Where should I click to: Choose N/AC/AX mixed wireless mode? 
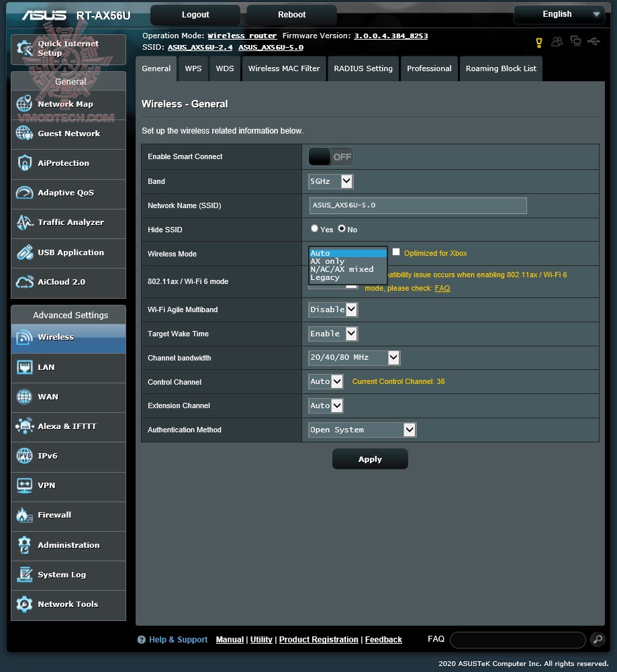coord(348,269)
